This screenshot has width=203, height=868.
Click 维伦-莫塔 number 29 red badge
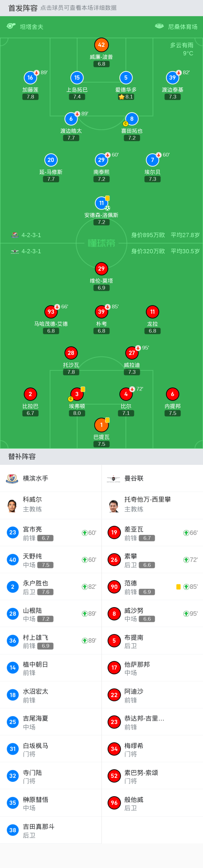click(x=101, y=268)
